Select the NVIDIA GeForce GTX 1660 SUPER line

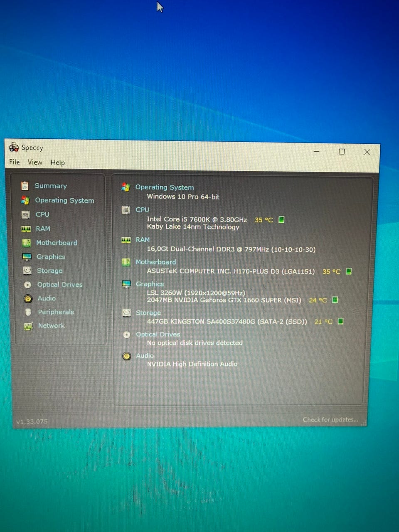point(224,300)
